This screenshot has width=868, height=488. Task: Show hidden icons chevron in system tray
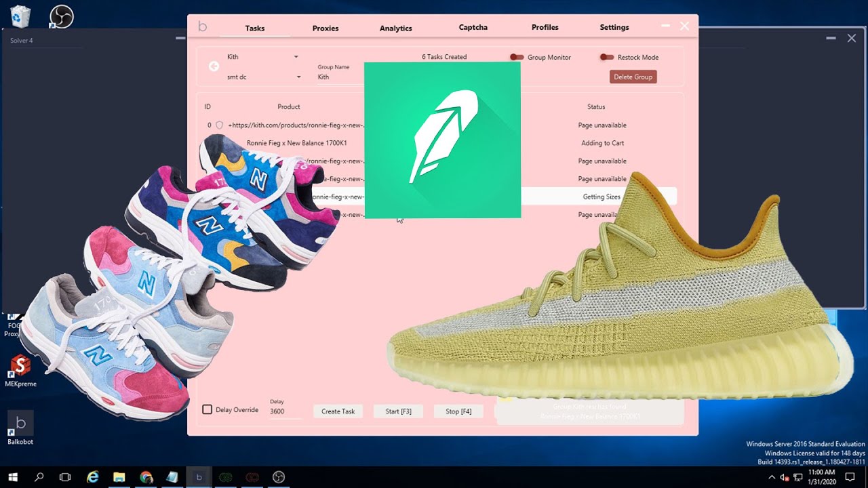(772, 477)
